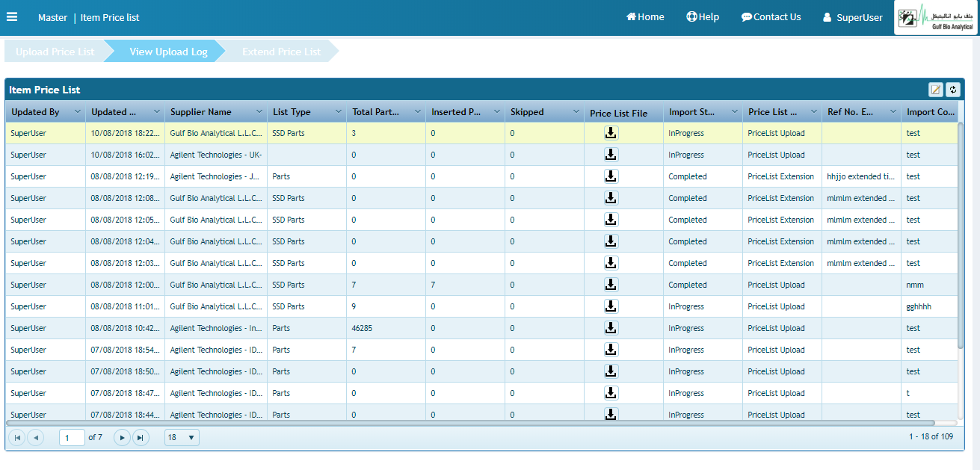Image resolution: width=980 pixels, height=470 pixels.
Task: Go to previous page of grid
Action: [35, 437]
